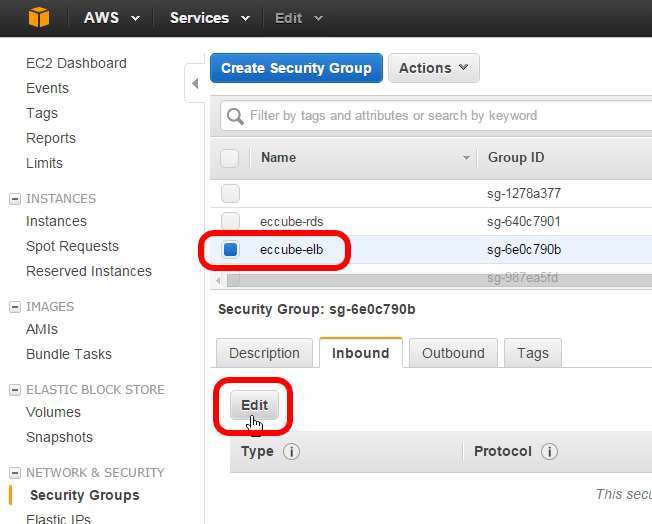The image size is (652, 524).
Task: Open the Actions dropdown button
Action: (x=434, y=68)
